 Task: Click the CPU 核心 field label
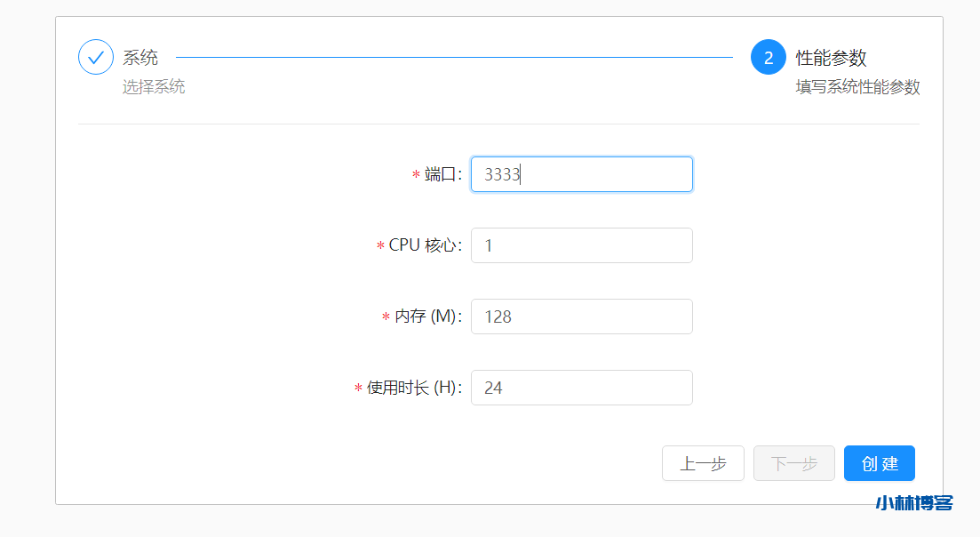coord(425,245)
